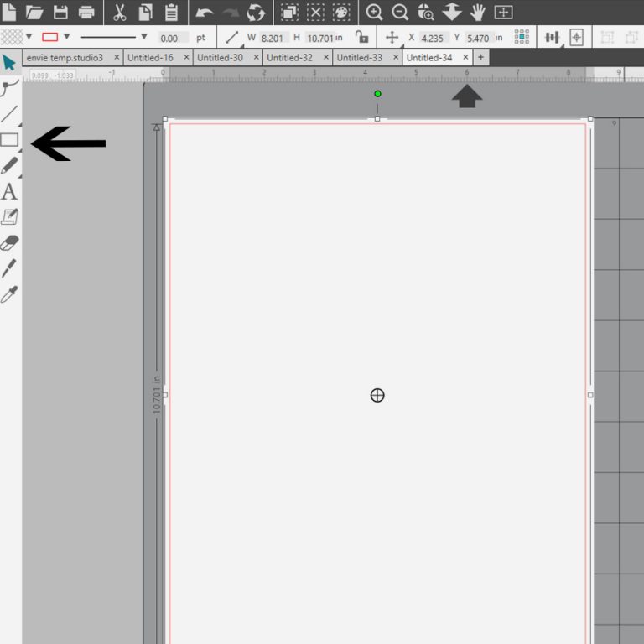Select the Eraser tool
Image resolution: width=644 pixels, height=644 pixels.
coord(9,242)
